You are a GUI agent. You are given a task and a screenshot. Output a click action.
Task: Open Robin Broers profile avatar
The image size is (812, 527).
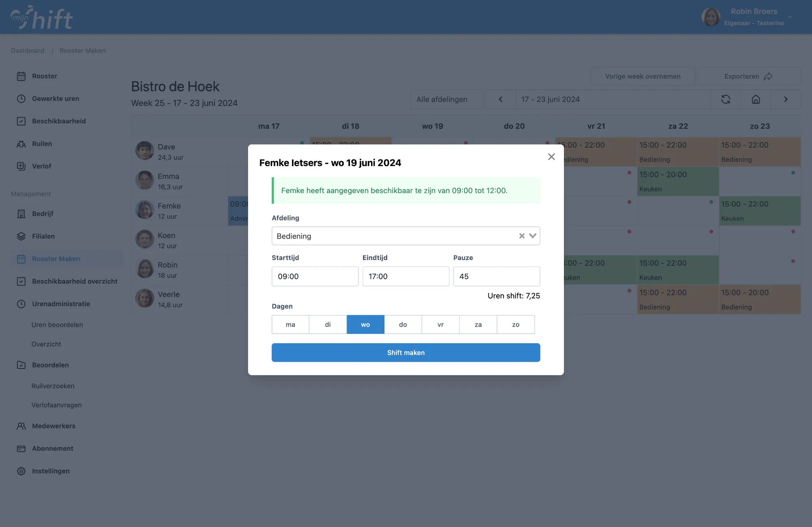click(710, 17)
